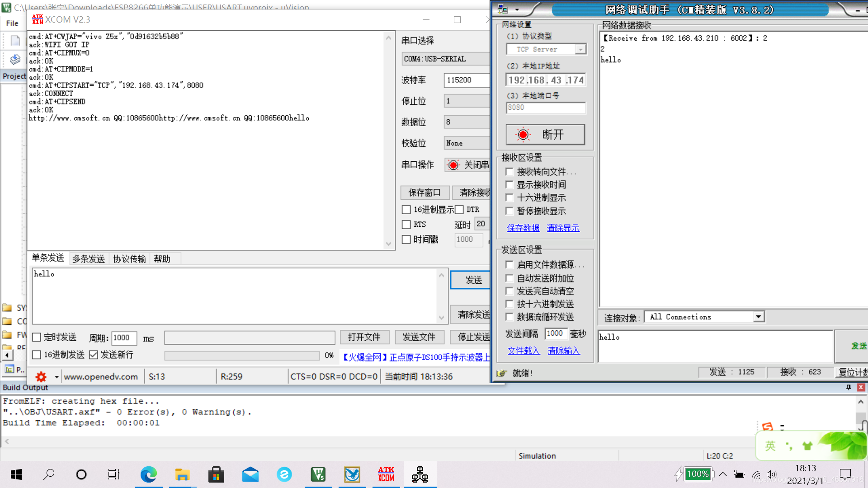Image resolution: width=868 pixels, height=488 pixels.
Task: Click the stacked books icon in uVision toolbar
Action: tap(15, 59)
